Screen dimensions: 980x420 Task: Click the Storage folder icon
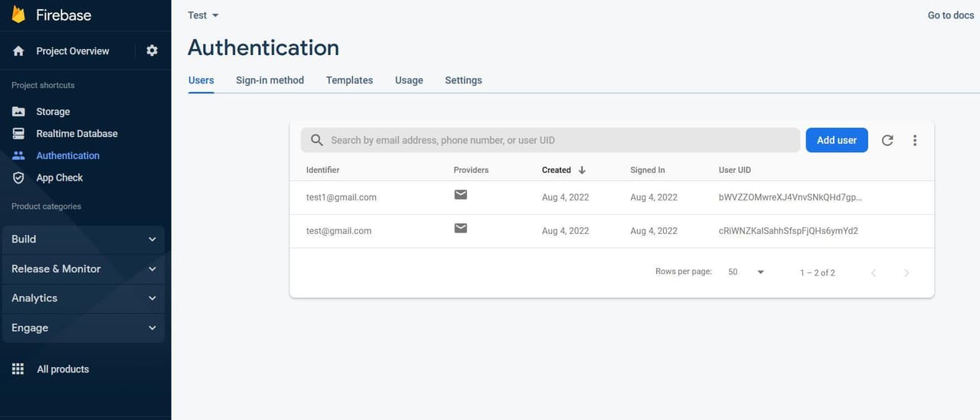click(18, 112)
